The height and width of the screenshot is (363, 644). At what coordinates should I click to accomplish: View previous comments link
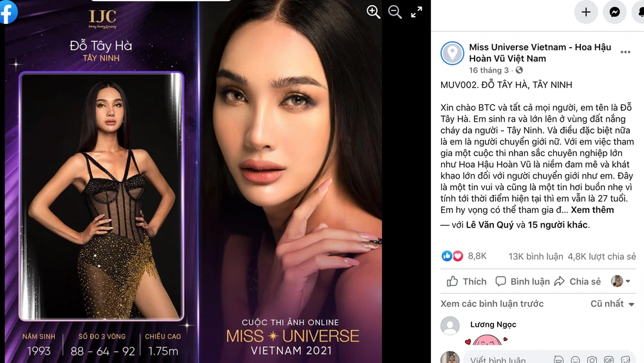[x=492, y=304]
